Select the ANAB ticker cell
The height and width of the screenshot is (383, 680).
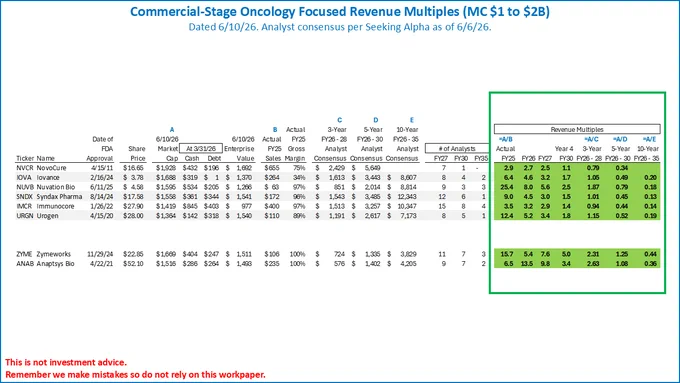[x=24, y=263]
